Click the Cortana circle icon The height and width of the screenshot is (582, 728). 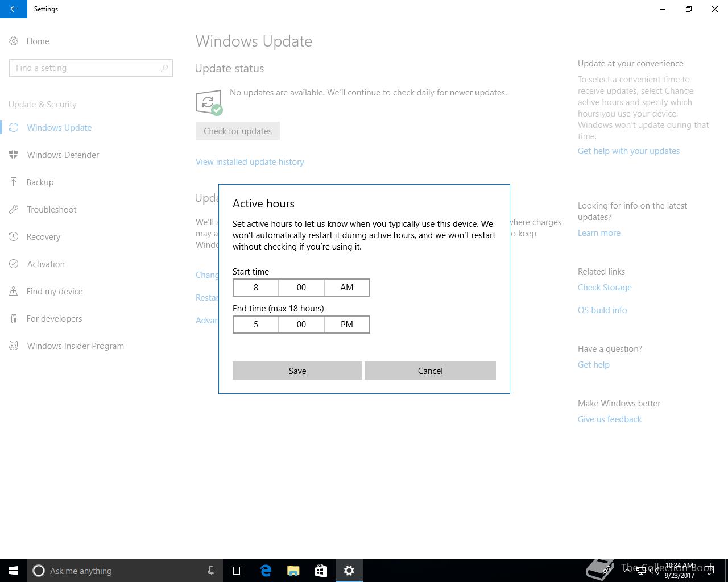click(39, 571)
